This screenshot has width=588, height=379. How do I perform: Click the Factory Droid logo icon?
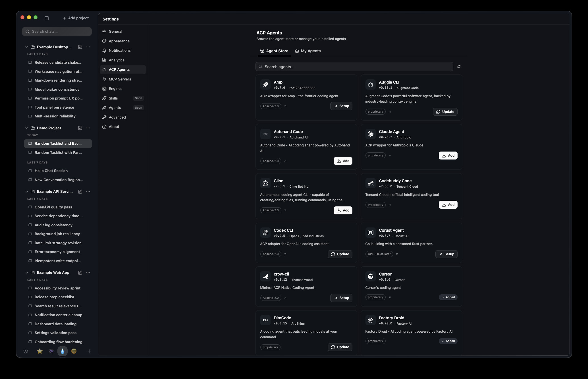click(371, 320)
